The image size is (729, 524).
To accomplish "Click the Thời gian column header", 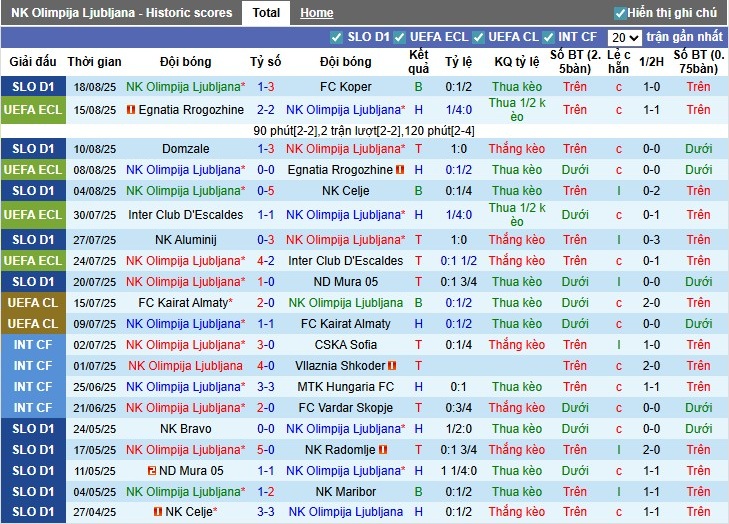I will click(x=94, y=62).
